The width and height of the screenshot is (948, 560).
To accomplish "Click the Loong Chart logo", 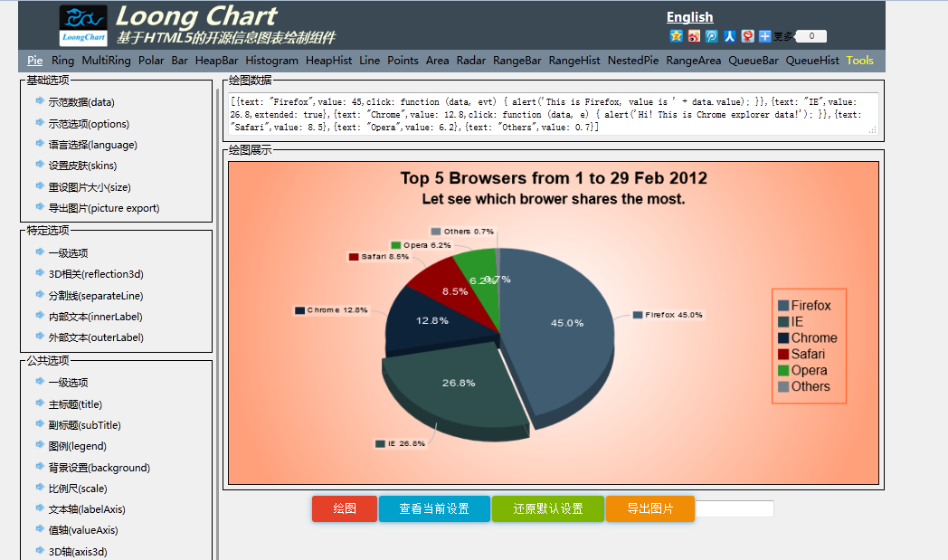I will pos(83,25).
